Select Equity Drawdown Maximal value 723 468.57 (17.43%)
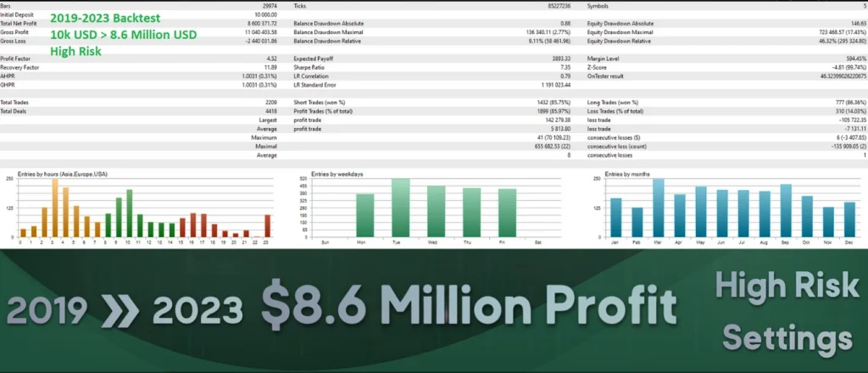The width and height of the screenshot is (868, 373). (x=843, y=33)
